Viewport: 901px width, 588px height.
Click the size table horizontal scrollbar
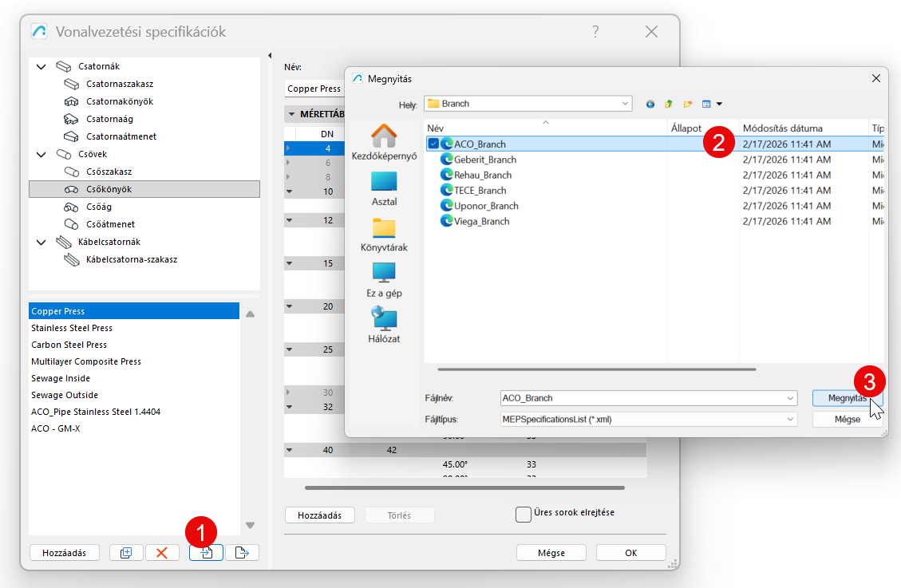click(464, 488)
